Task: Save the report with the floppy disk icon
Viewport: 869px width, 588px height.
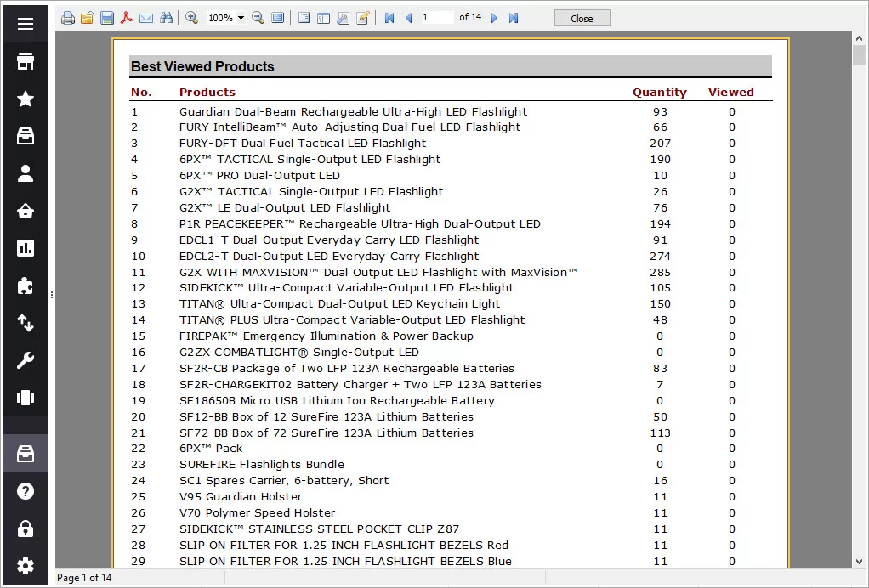Action: pos(107,19)
